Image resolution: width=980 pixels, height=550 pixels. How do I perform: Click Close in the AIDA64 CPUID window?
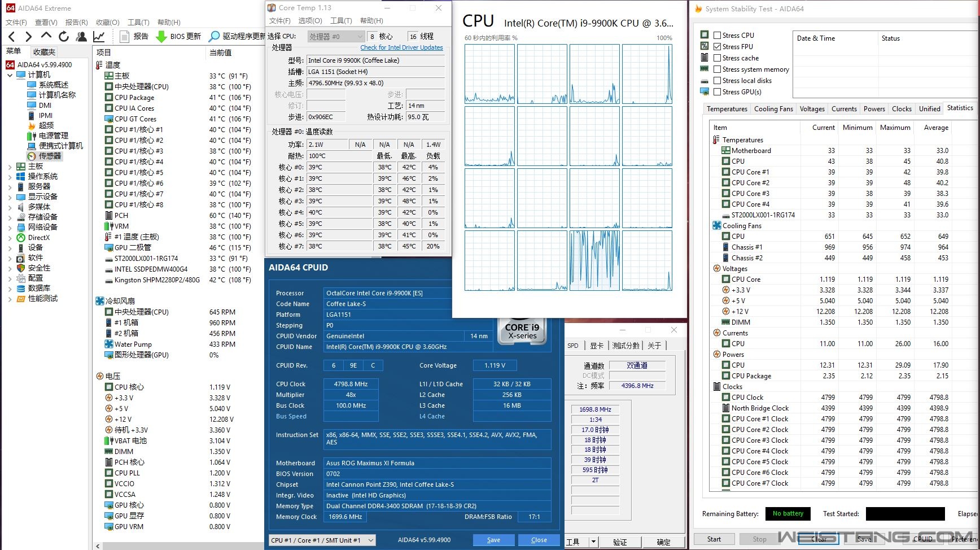click(x=539, y=540)
